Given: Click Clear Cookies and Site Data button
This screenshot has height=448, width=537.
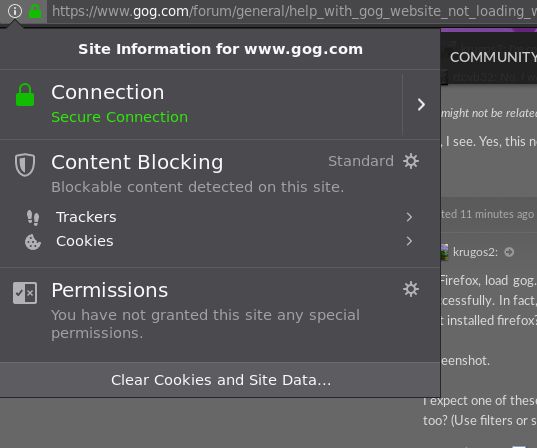Looking at the screenshot, I should [x=220, y=380].
